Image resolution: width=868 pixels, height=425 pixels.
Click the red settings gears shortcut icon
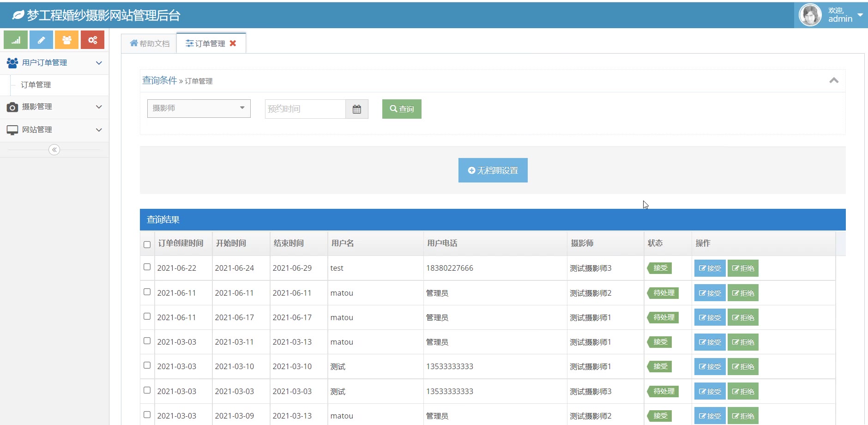(x=92, y=40)
